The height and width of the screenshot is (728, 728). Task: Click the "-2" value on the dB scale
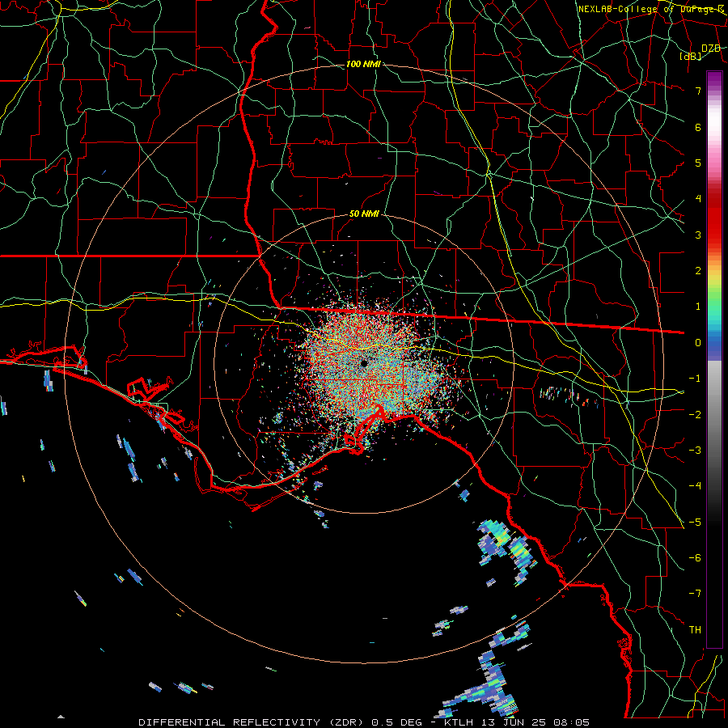[695, 414]
